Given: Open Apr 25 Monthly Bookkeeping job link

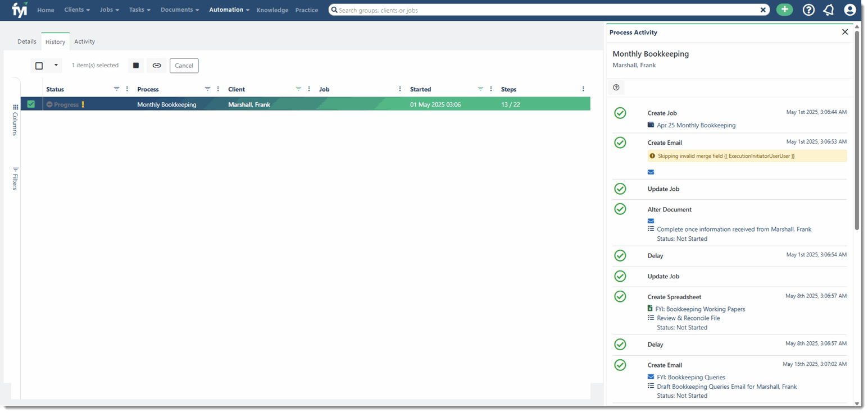Looking at the screenshot, I should (x=696, y=125).
